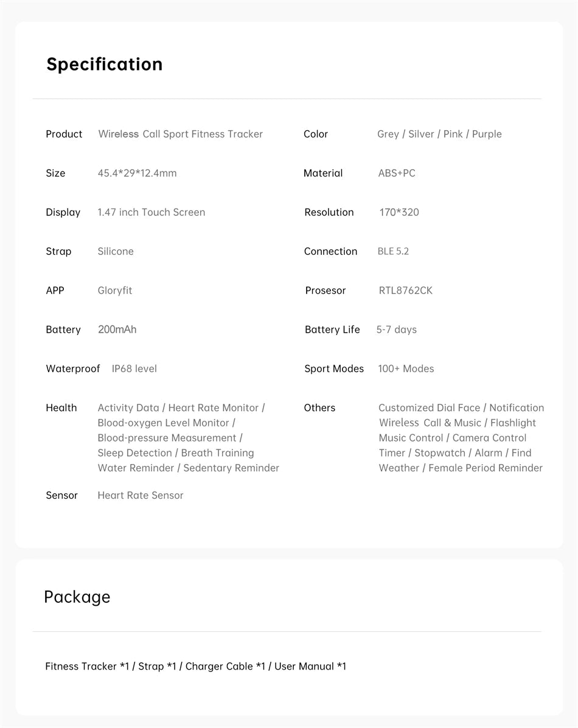Click the '1.47 inch Touch Screen' display value
The image size is (578, 728).
pos(151,212)
